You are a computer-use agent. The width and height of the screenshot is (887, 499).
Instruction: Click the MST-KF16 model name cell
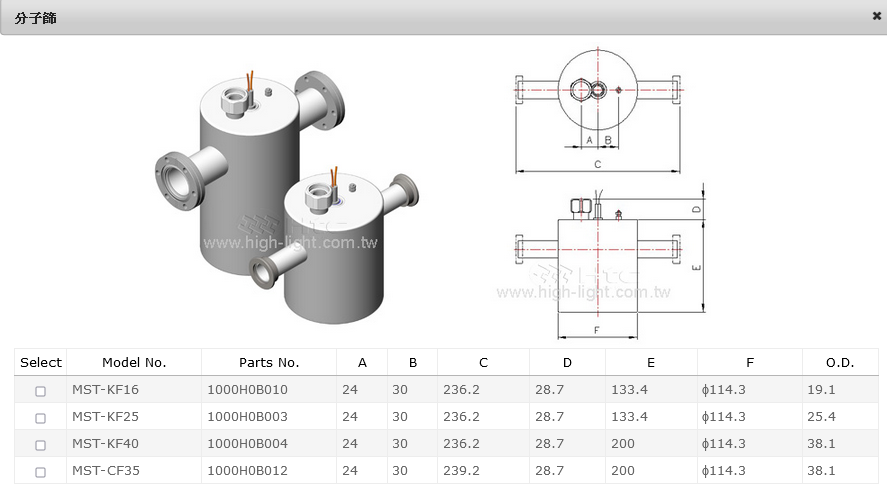105,390
